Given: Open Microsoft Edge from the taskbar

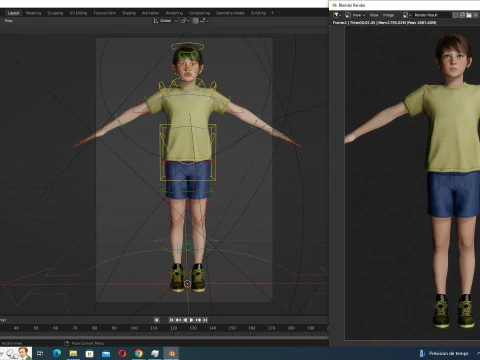Looking at the screenshot, I should click(x=57, y=353).
